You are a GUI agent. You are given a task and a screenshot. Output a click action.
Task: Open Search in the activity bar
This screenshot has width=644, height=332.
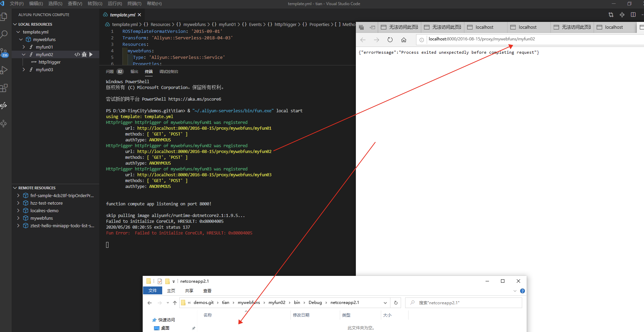tap(4, 34)
